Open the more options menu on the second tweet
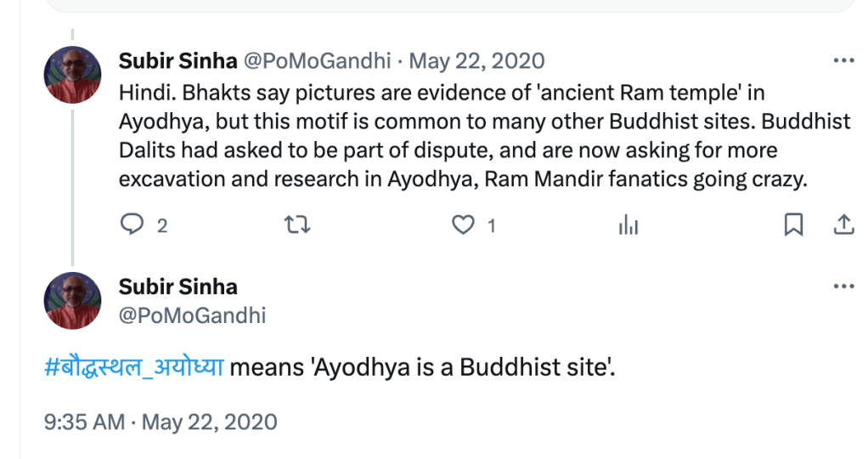 843,286
